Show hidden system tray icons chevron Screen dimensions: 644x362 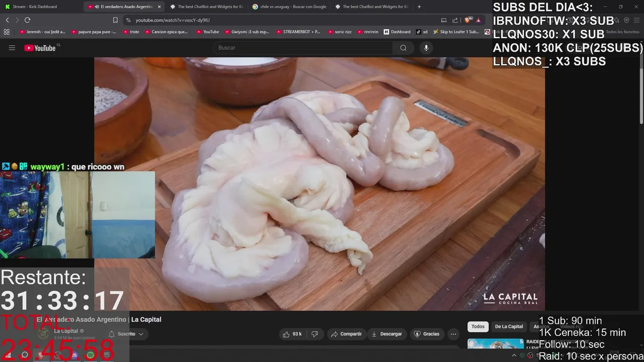tap(514, 355)
